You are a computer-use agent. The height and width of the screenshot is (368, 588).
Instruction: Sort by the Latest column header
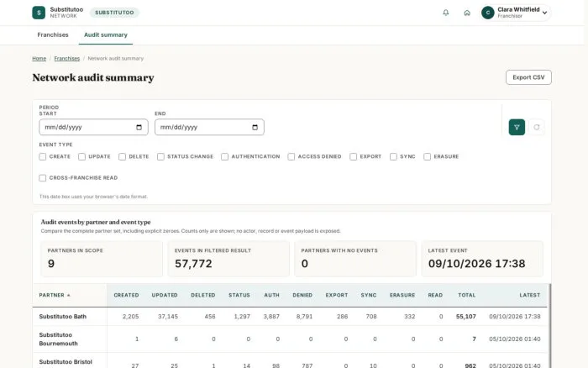[530, 295]
